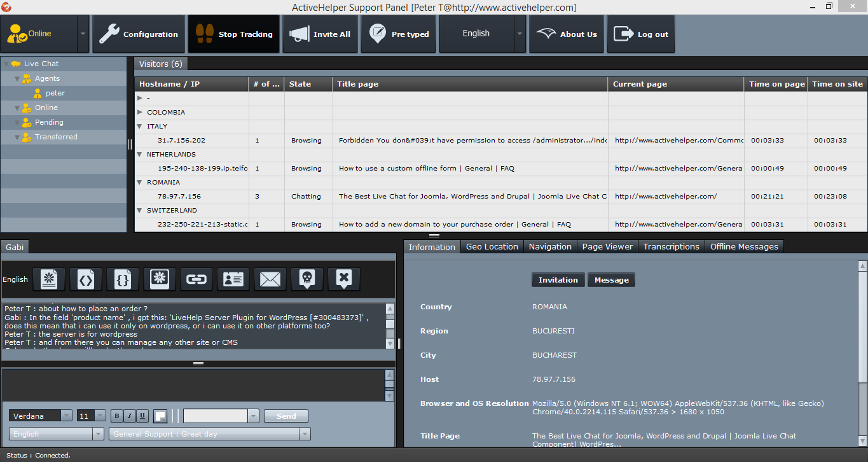Click the curly-braces file icon

(x=123, y=279)
